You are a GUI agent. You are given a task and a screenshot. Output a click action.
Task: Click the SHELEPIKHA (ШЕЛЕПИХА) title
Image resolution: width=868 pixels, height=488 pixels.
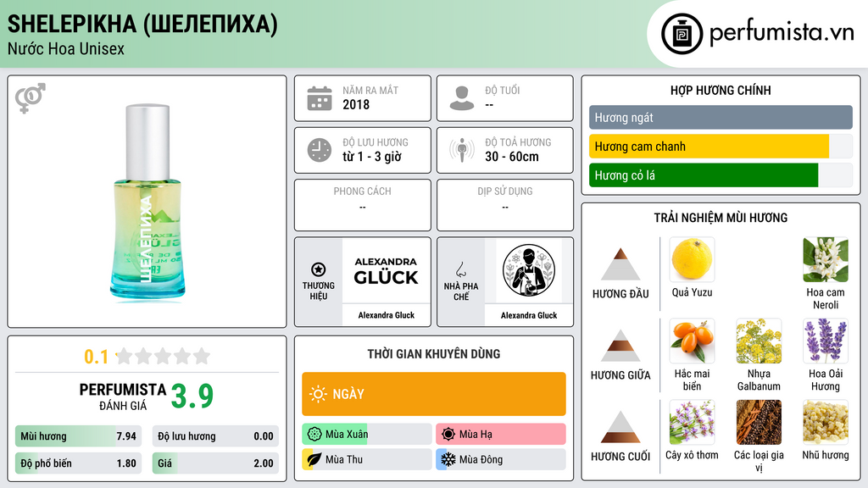[142, 24]
